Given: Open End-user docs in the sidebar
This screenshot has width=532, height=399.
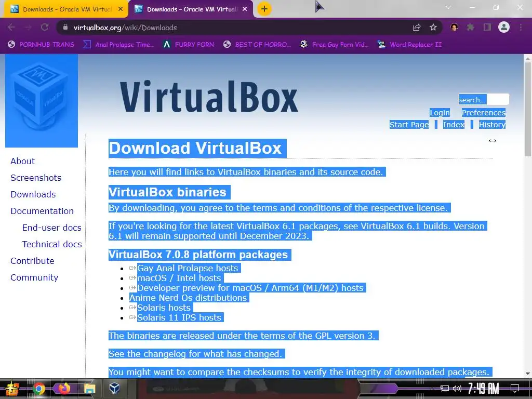Looking at the screenshot, I should click(x=51, y=228).
